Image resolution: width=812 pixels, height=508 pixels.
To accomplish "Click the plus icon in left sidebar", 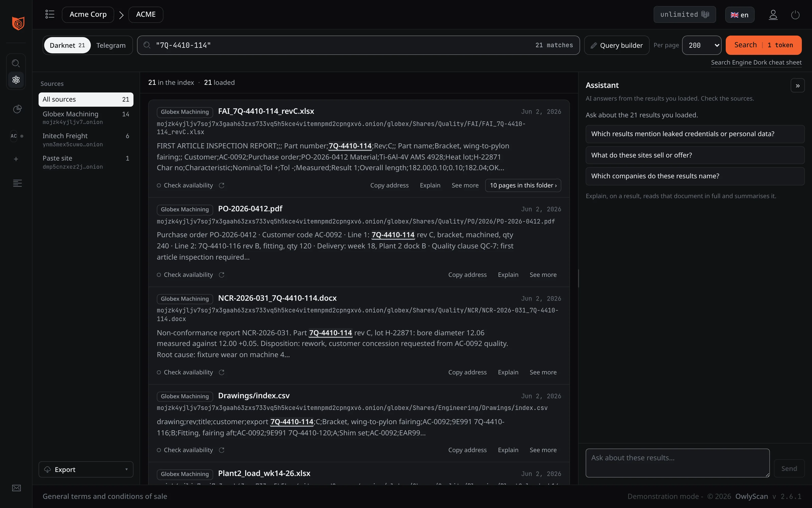I will coord(16,159).
